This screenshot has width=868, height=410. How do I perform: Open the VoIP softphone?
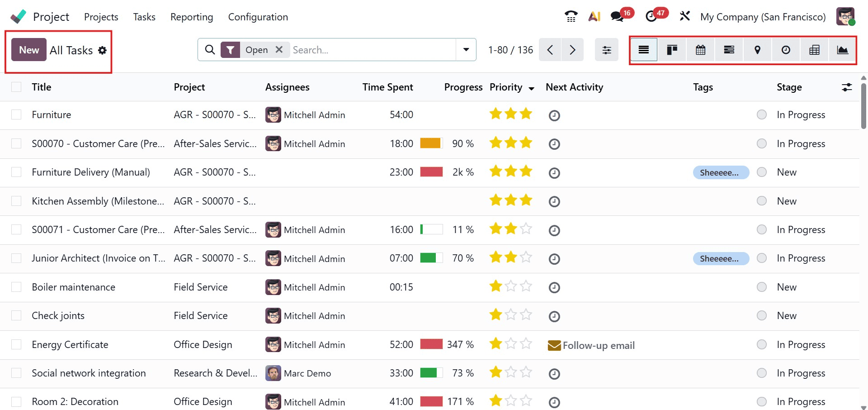pos(571,16)
